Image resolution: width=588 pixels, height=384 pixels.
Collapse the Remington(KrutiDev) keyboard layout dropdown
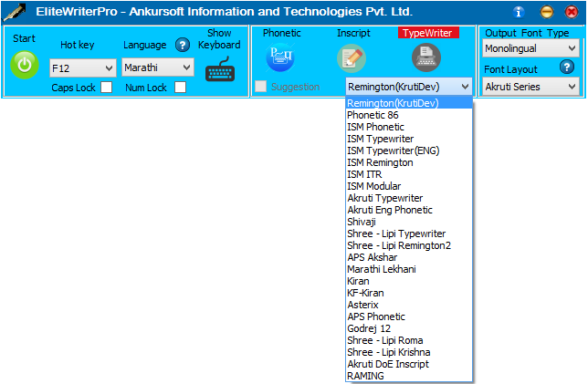click(x=408, y=87)
